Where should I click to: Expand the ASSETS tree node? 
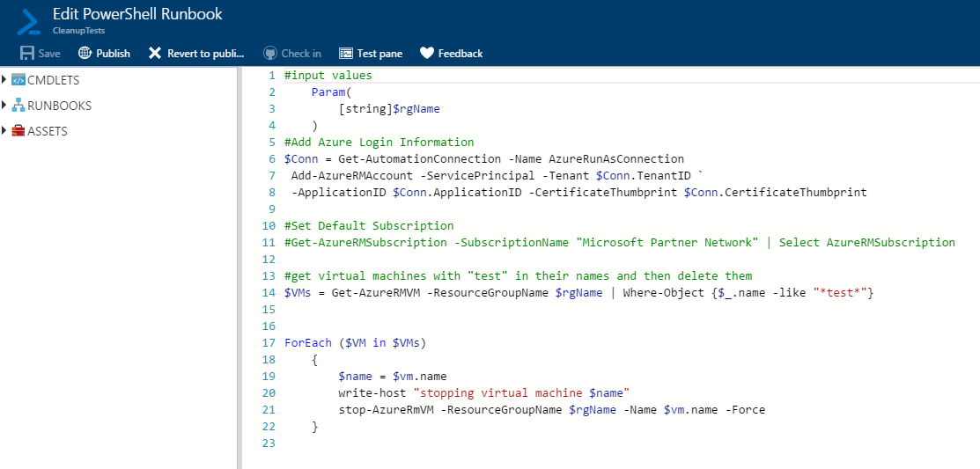(4, 130)
